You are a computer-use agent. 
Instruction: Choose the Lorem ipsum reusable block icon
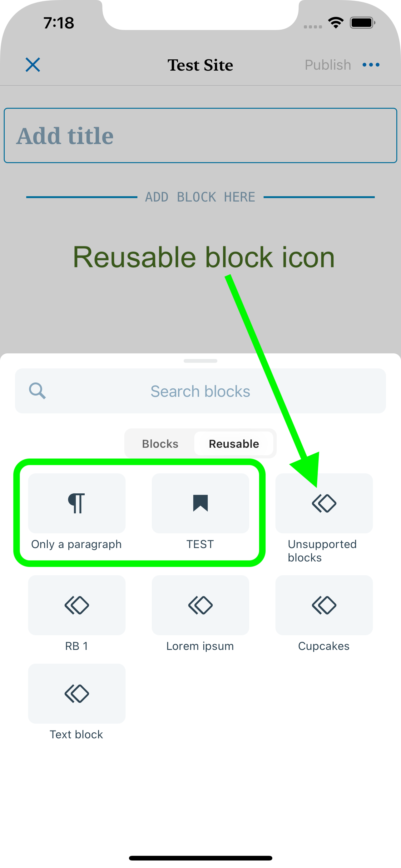(x=200, y=605)
